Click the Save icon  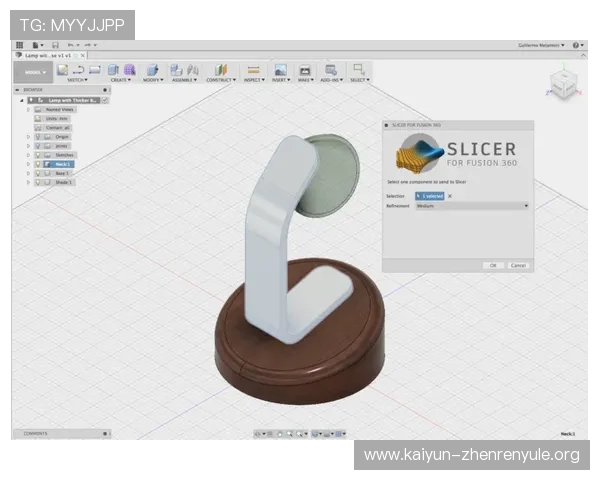[55, 45]
